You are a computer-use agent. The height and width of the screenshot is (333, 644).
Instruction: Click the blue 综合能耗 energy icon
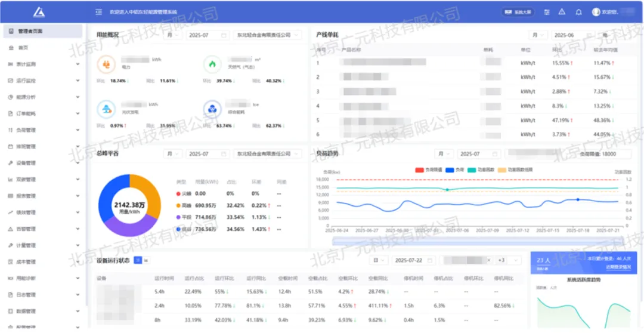212,109
